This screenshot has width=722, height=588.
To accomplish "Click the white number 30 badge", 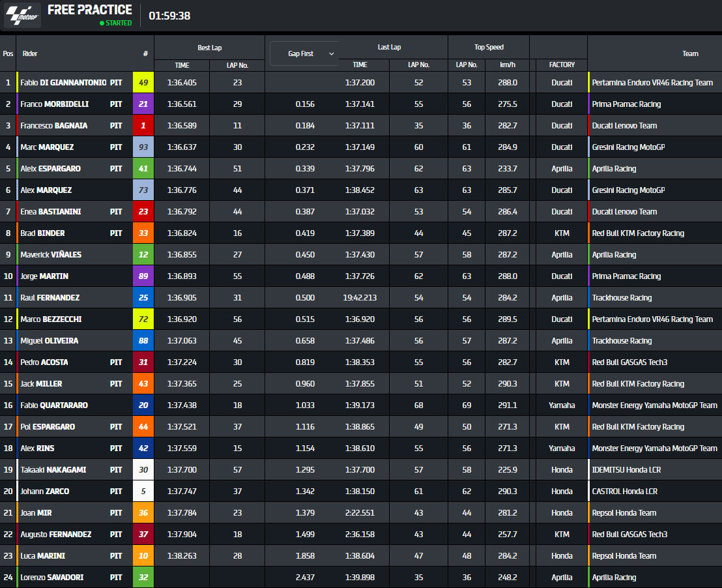I will 143,470.
